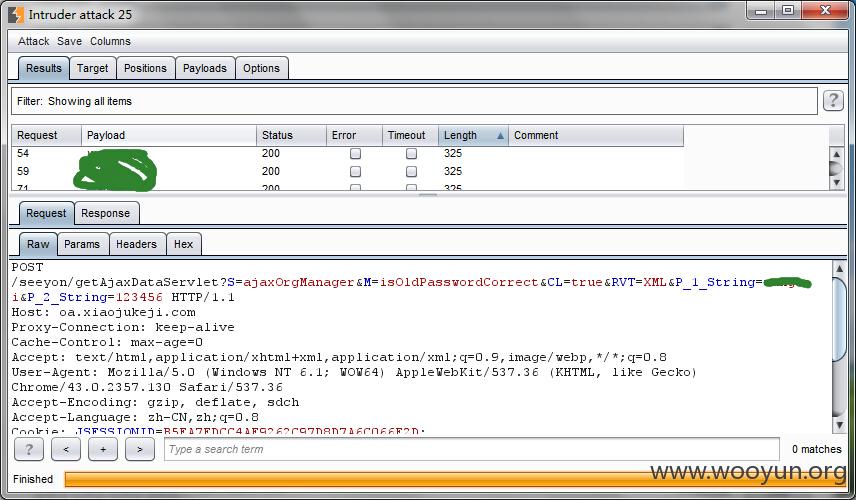Viewport: 856px width, 500px height.
Task: Open the filter help question mark button
Action: click(833, 100)
